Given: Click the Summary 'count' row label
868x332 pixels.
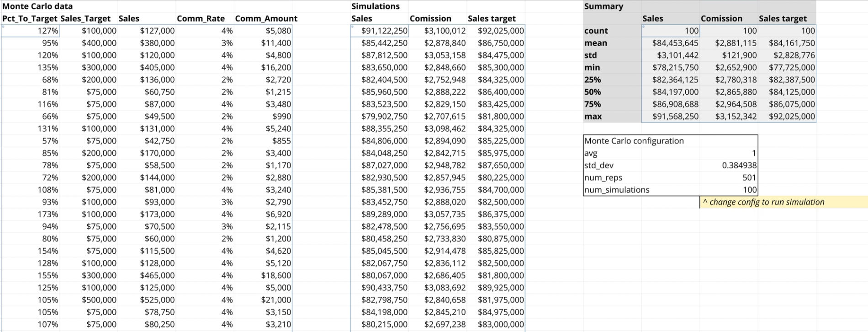Looking at the screenshot, I should (612, 31).
